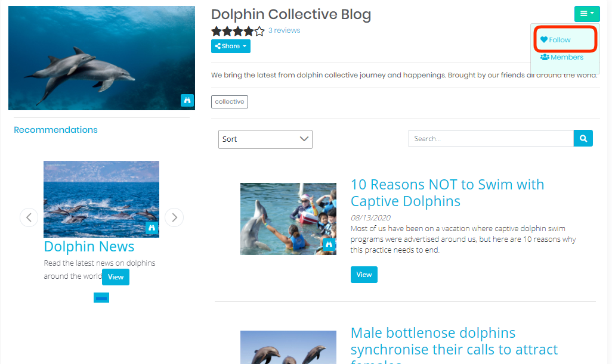
Task: Click the binoculars icon on the header dolphin image
Action: [187, 100]
